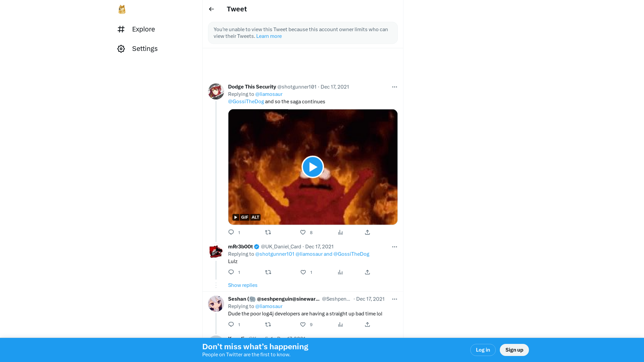The image size is (644, 362).
Task: Share the Dodge This Security tweet
Action: pos(367,232)
